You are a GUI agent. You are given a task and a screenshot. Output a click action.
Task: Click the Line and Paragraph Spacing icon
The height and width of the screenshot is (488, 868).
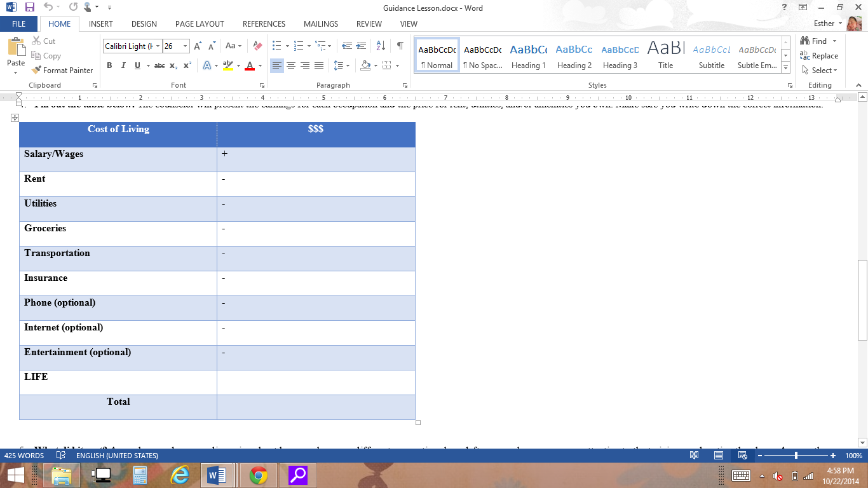(x=337, y=65)
